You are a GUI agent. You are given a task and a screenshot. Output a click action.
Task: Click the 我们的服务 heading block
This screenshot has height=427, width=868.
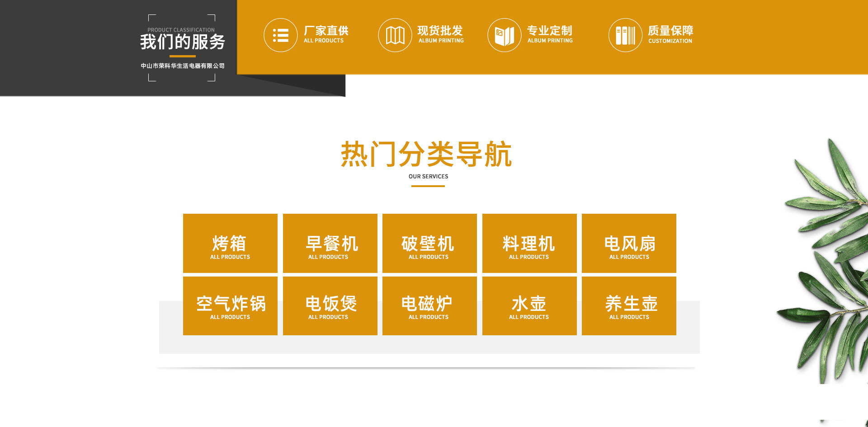[x=182, y=42]
